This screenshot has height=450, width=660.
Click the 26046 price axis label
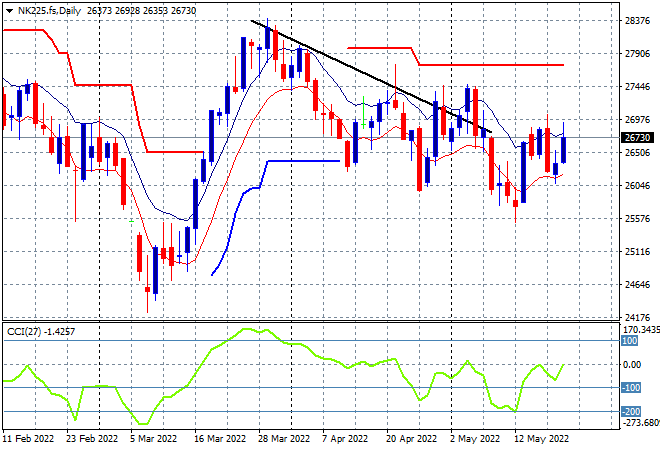[x=637, y=186]
